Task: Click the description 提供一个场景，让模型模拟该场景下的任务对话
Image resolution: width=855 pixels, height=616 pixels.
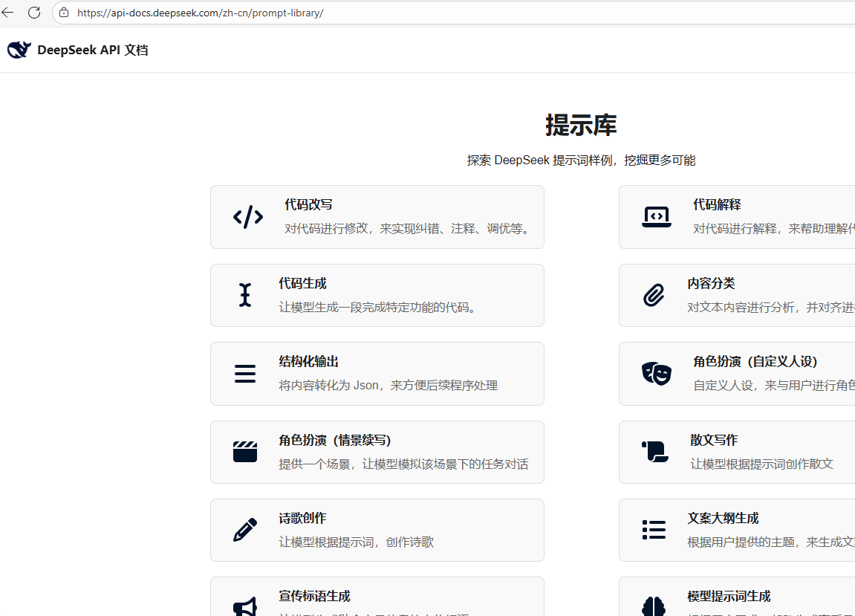Action: point(403,464)
